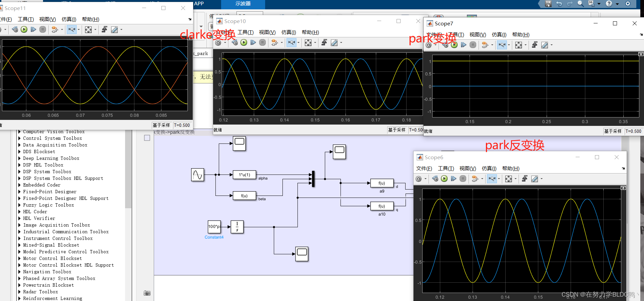Scale axes limits icon in Scope11
This screenshot has width=644, height=301.
[x=88, y=30]
